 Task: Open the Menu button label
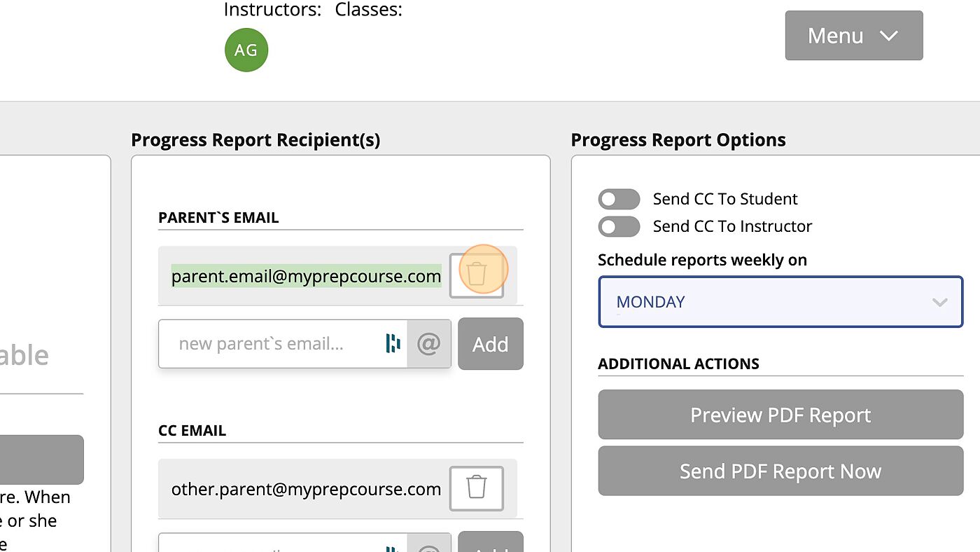coord(835,36)
